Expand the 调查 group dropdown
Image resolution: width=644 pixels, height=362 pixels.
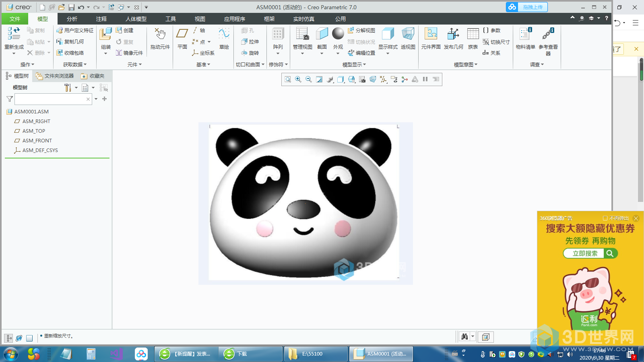537,64
